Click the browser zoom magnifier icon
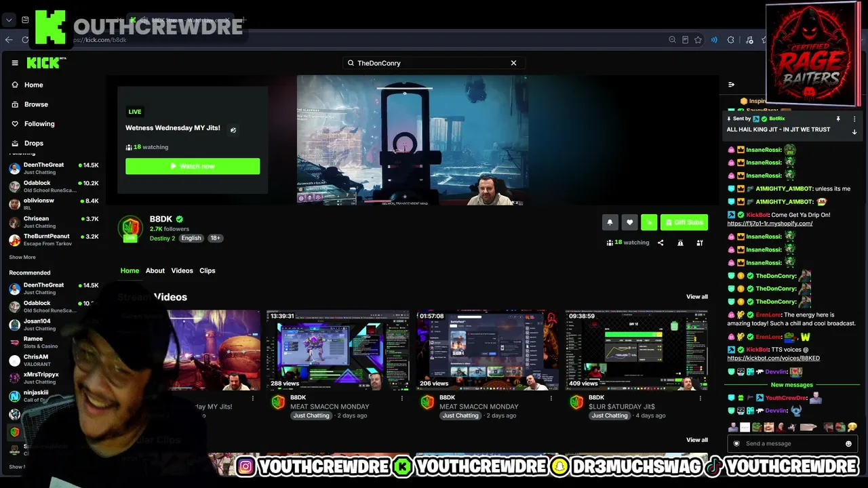Image resolution: width=868 pixels, height=488 pixels. click(x=672, y=40)
